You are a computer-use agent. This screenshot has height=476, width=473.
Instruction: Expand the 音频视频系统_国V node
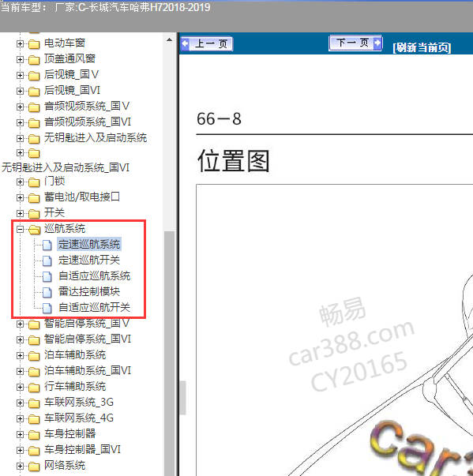click(x=20, y=107)
